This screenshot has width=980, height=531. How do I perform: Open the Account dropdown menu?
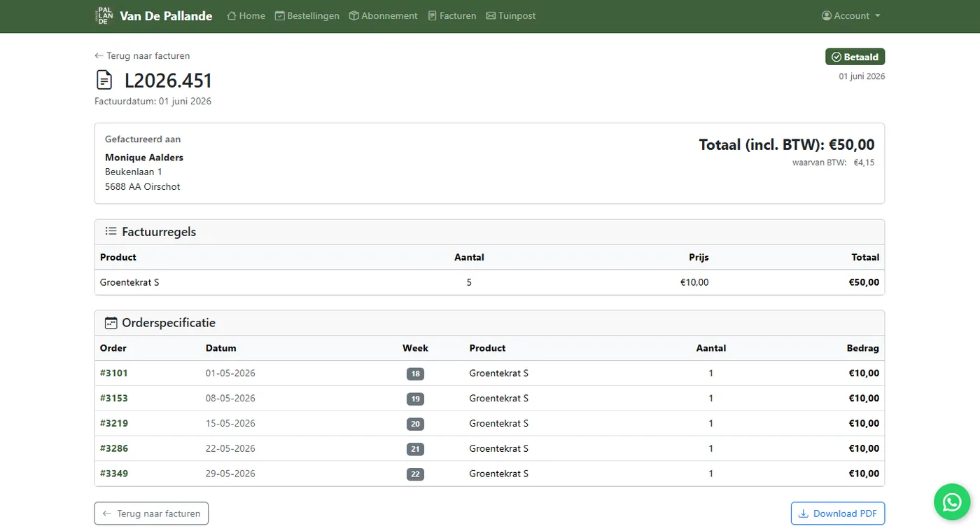click(850, 16)
